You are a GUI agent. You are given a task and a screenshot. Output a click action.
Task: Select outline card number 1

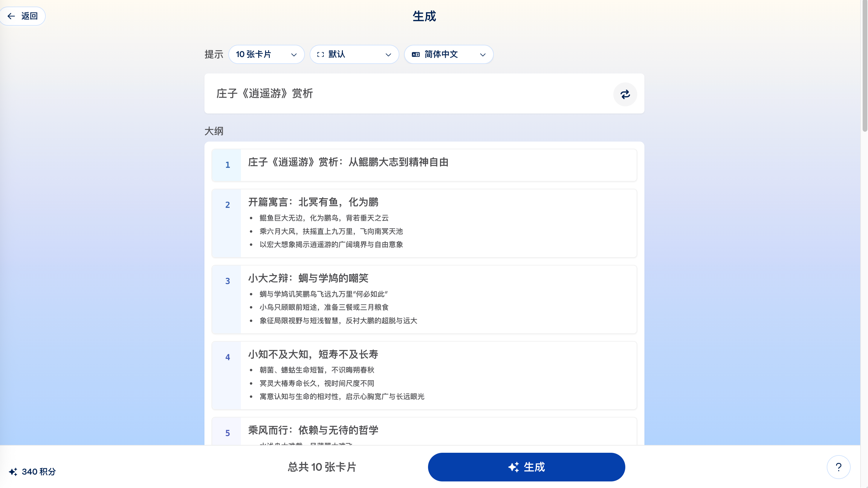(227, 165)
